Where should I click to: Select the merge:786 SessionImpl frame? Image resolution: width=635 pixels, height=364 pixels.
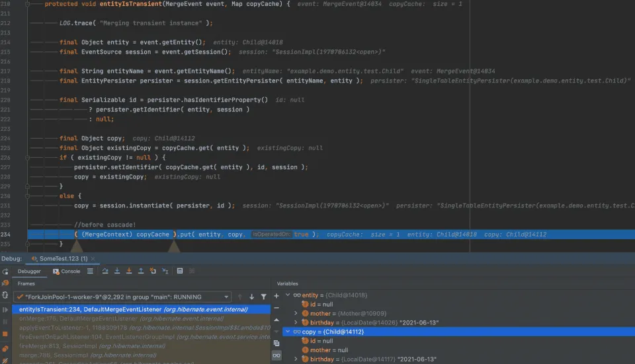(142, 355)
